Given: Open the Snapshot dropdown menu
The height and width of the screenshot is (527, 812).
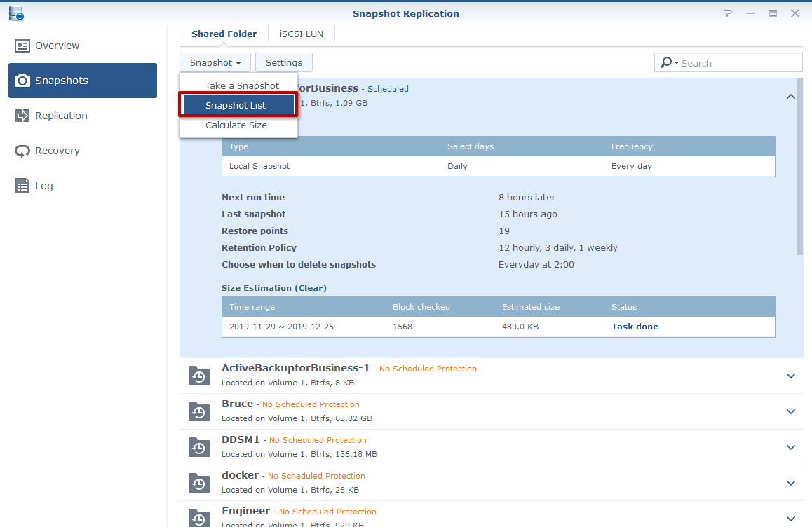Looking at the screenshot, I should [215, 62].
